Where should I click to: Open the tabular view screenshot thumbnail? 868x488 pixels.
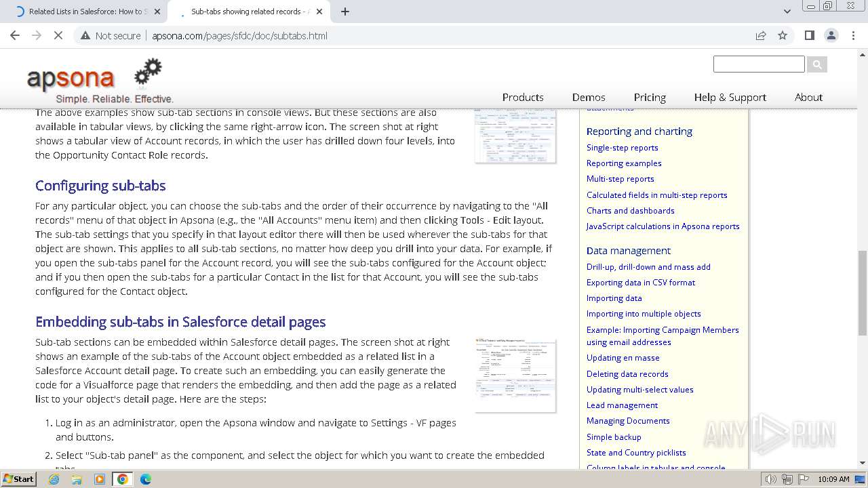(515, 136)
